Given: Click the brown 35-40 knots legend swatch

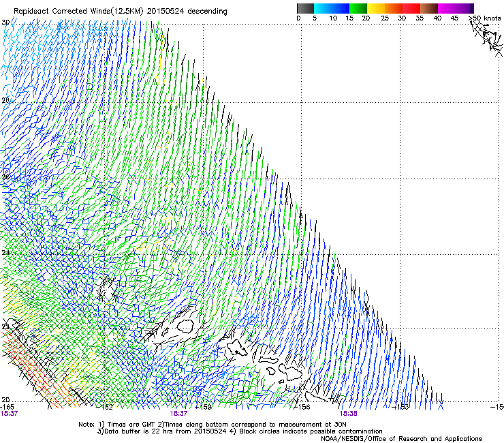Looking at the screenshot, I should click(x=429, y=8).
